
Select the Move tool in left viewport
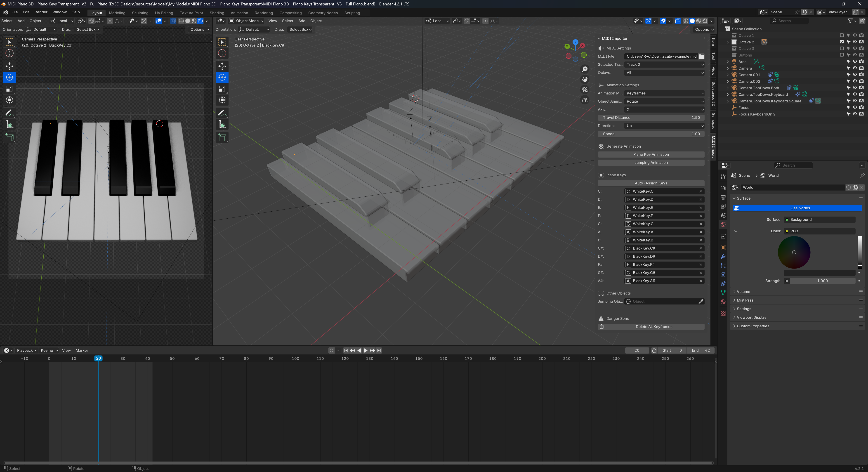9,66
